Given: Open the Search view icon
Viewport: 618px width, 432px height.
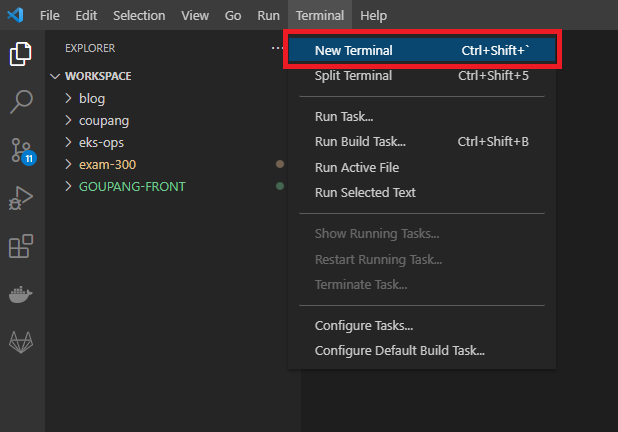Looking at the screenshot, I should tap(20, 102).
